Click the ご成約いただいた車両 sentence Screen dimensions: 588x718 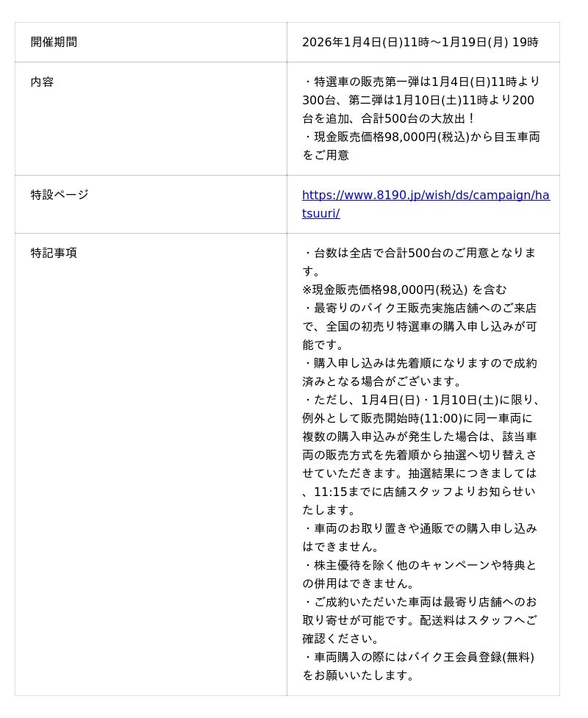420,620
